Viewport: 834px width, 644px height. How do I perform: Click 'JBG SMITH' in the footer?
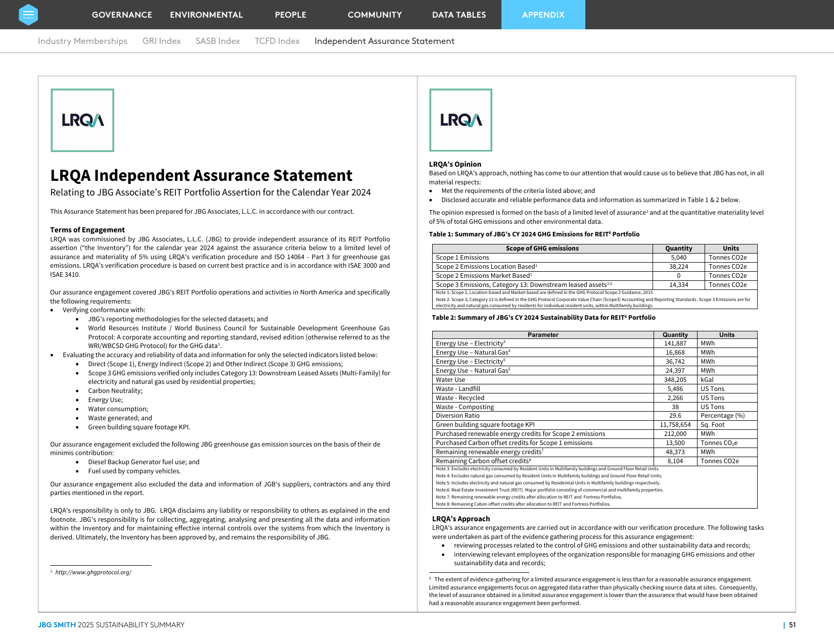57,625
